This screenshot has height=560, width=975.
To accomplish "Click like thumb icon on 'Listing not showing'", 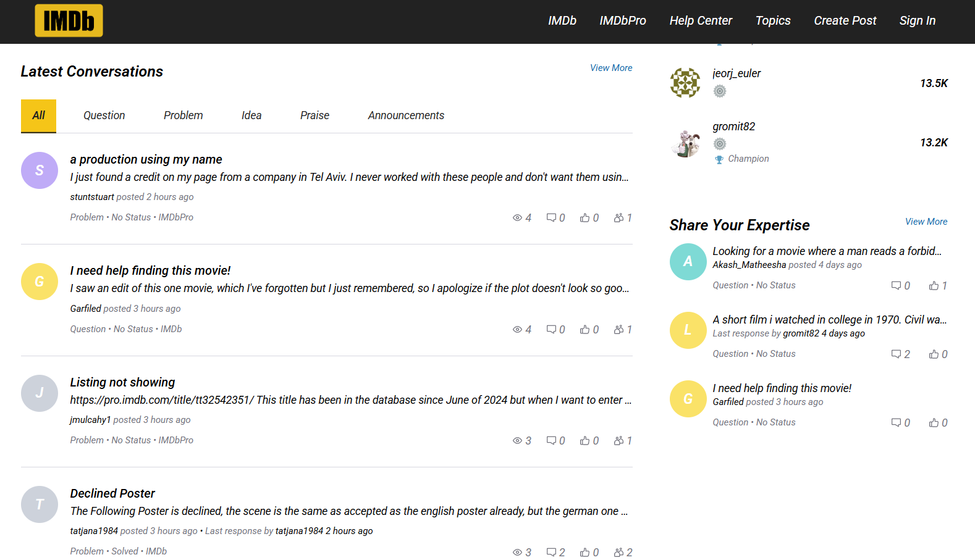I will pos(585,441).
